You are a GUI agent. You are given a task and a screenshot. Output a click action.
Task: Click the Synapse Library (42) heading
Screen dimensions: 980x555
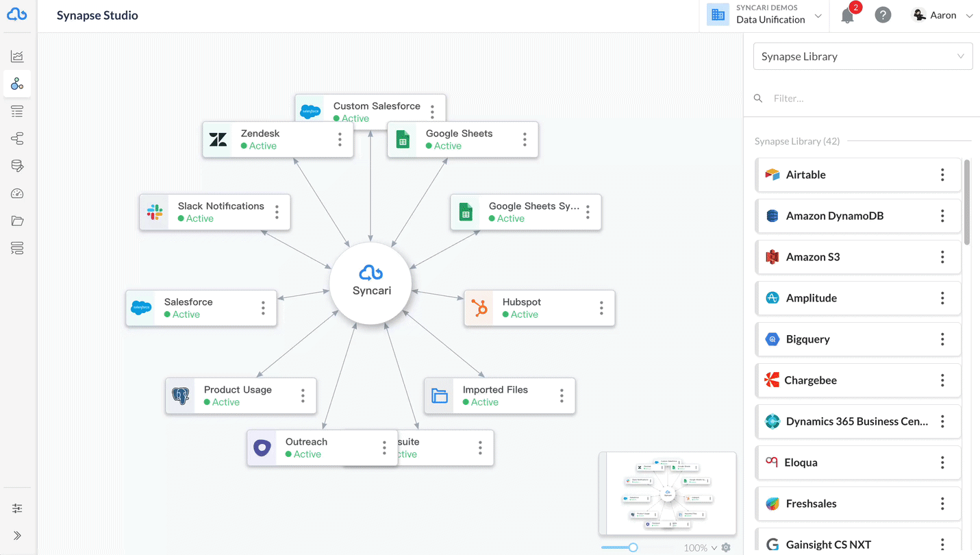coord(797,141)
